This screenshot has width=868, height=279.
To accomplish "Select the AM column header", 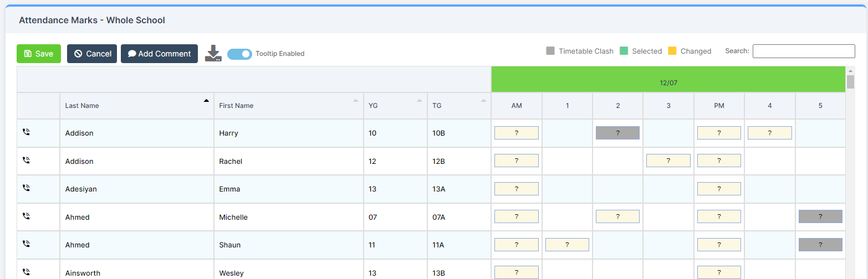I will tap(517, 106).
